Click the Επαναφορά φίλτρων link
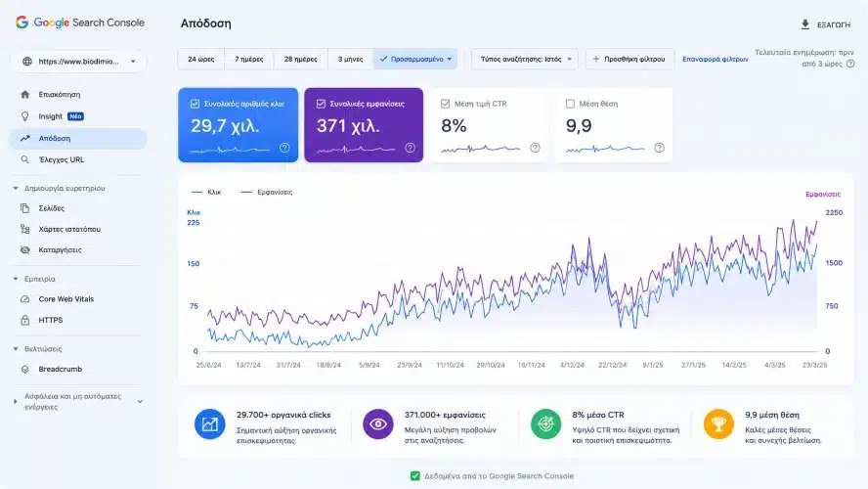 coord(716,59)
